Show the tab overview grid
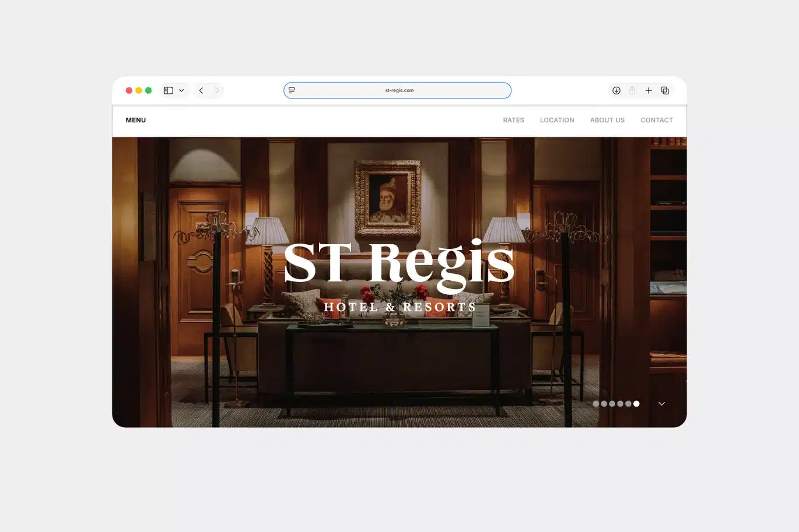 tap(665, 90)
